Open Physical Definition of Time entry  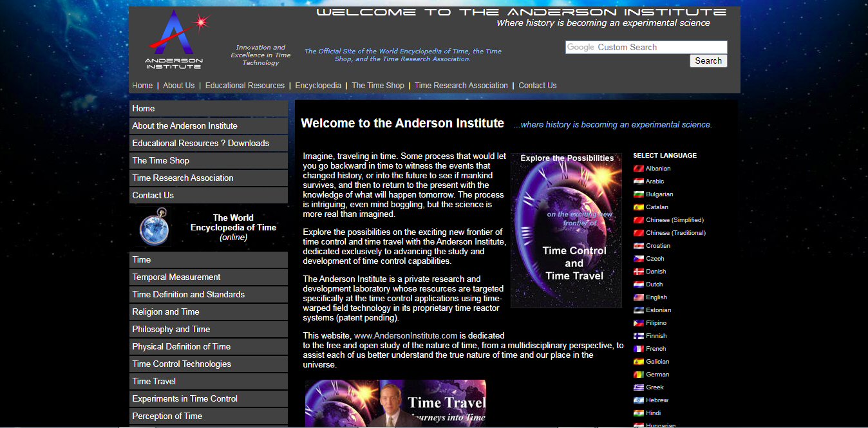209,347
